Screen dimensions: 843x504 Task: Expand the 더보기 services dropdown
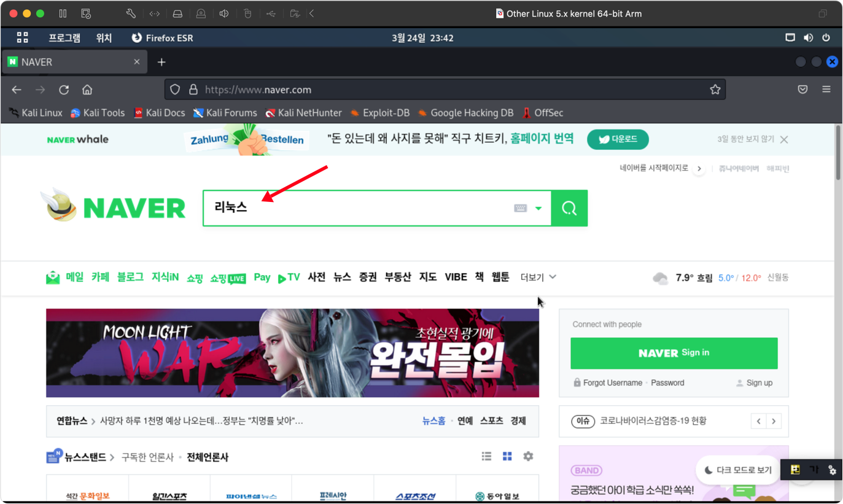pyautogui.click(x=538, y=277)
